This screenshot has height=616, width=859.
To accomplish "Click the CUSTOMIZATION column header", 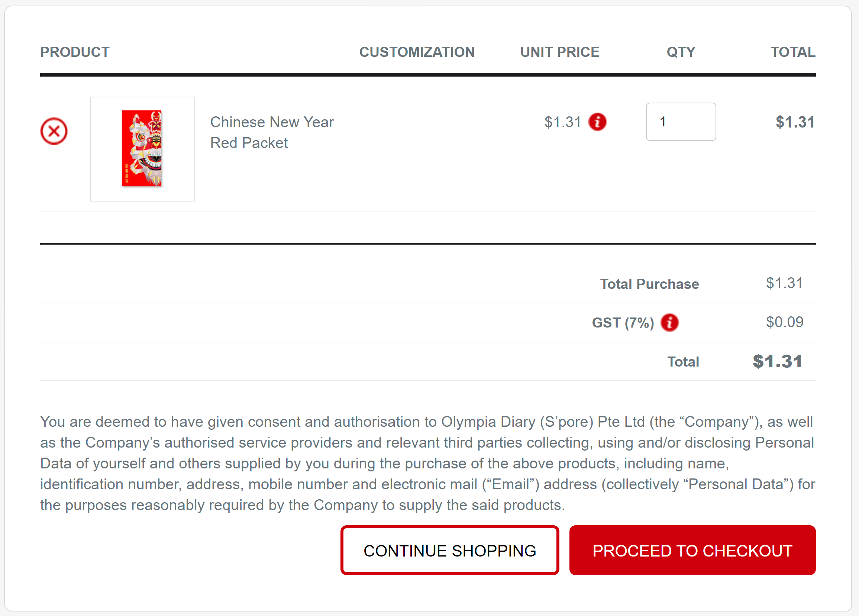I will coord(417,52).
